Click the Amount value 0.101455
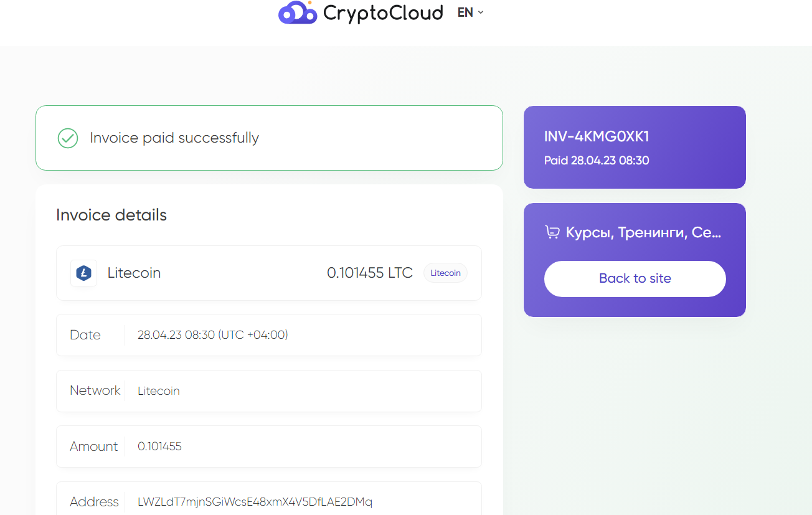Viewport: 812px width, 515px height. [x=159, y=446]
